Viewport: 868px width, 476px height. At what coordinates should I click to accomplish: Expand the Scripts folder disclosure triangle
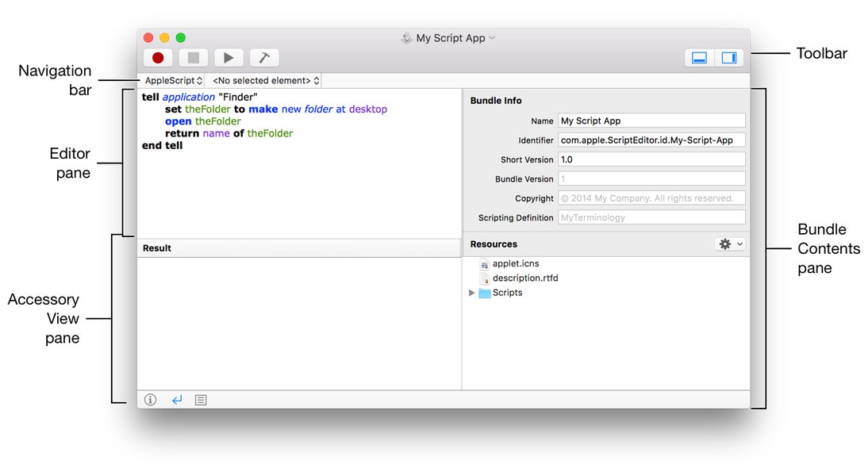[471, 293]
